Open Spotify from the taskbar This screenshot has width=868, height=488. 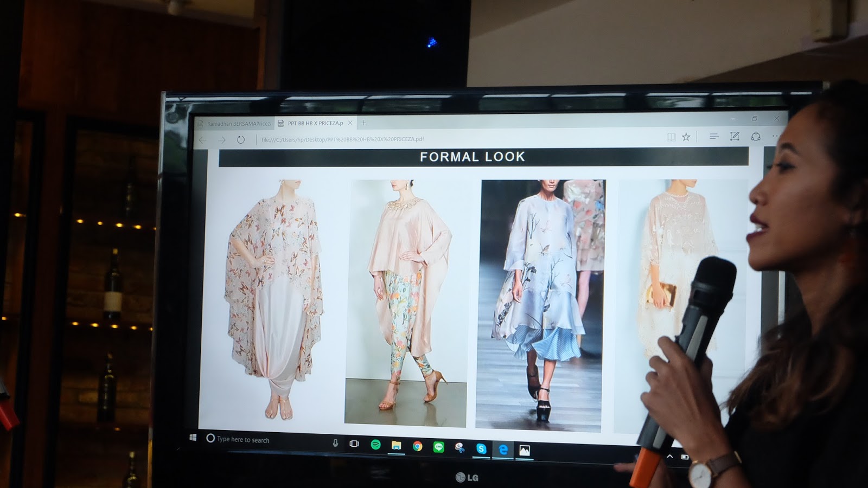point(375,445)
